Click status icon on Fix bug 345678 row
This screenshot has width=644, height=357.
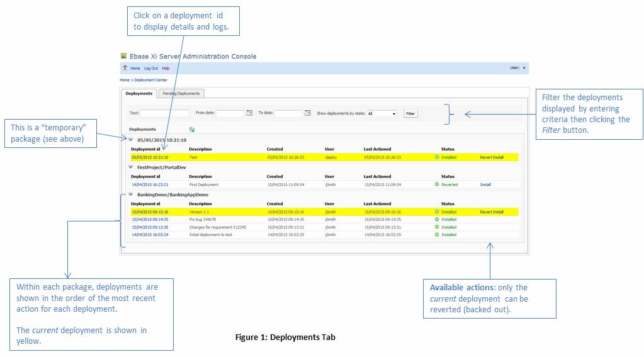tap(437, 220)
